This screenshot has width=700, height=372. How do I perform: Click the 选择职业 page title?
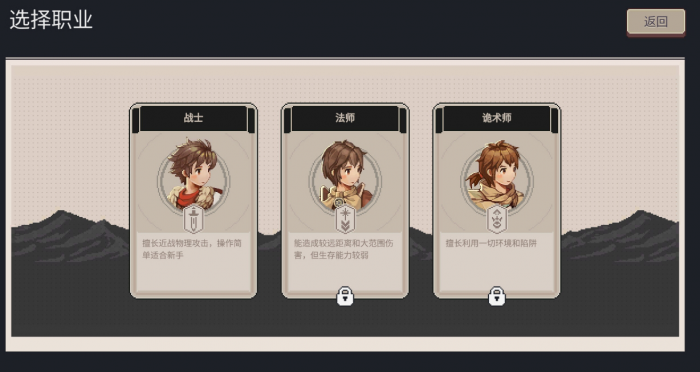click(x=51, y=20)
